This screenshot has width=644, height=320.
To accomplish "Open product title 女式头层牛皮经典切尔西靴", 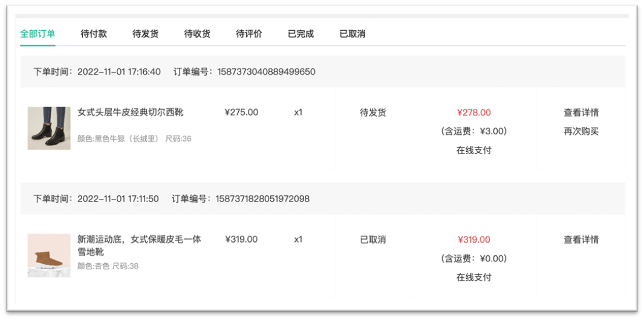I will 131,113.
